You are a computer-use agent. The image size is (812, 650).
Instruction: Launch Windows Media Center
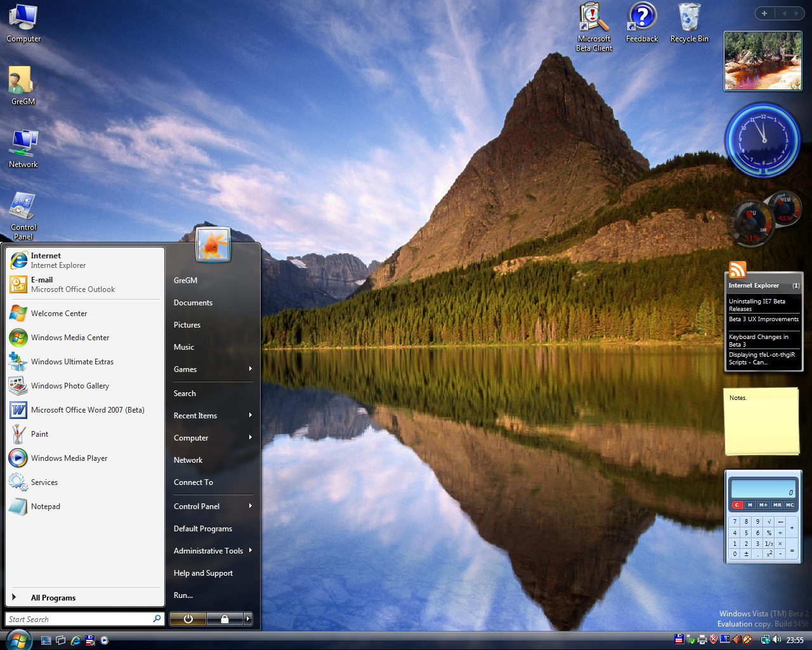pyautogui.click(x=85, y=338)
